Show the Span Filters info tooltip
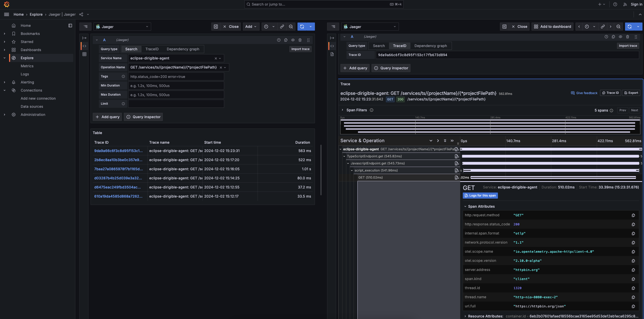This screenshot has height=319, width=644. (x=372, y=110)
